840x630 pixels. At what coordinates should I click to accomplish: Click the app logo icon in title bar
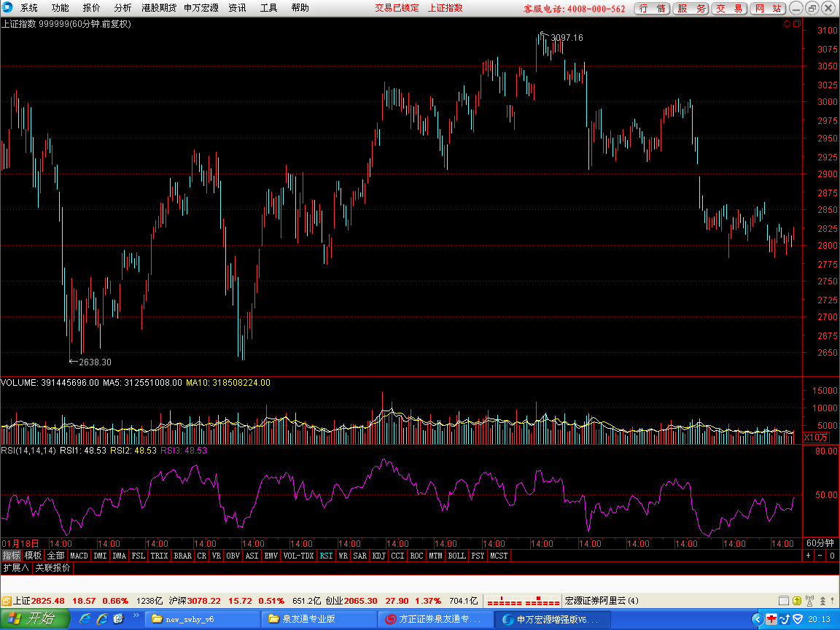tap(7, 7)
